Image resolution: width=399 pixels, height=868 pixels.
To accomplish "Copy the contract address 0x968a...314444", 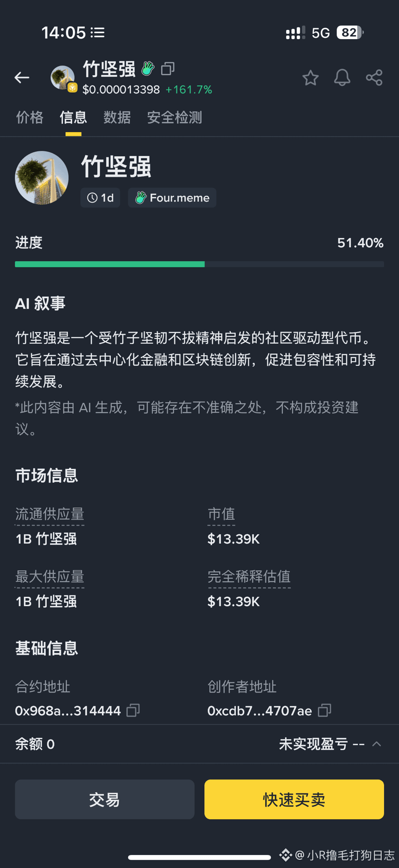I will coord(133,710).
